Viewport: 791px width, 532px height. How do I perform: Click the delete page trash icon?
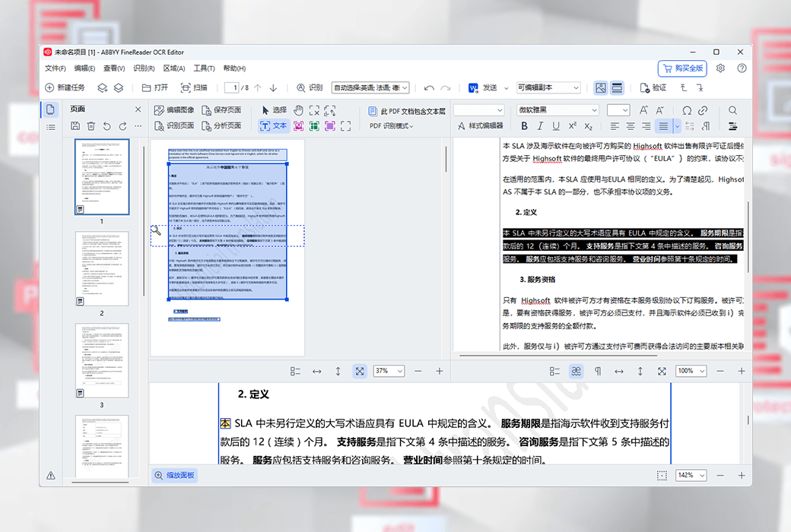pos(91,126)
